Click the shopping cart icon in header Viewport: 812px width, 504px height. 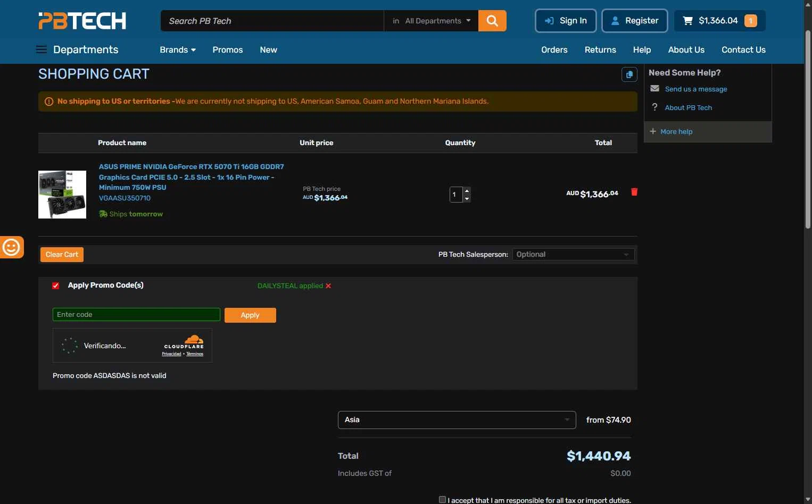(x=687, y=21)
